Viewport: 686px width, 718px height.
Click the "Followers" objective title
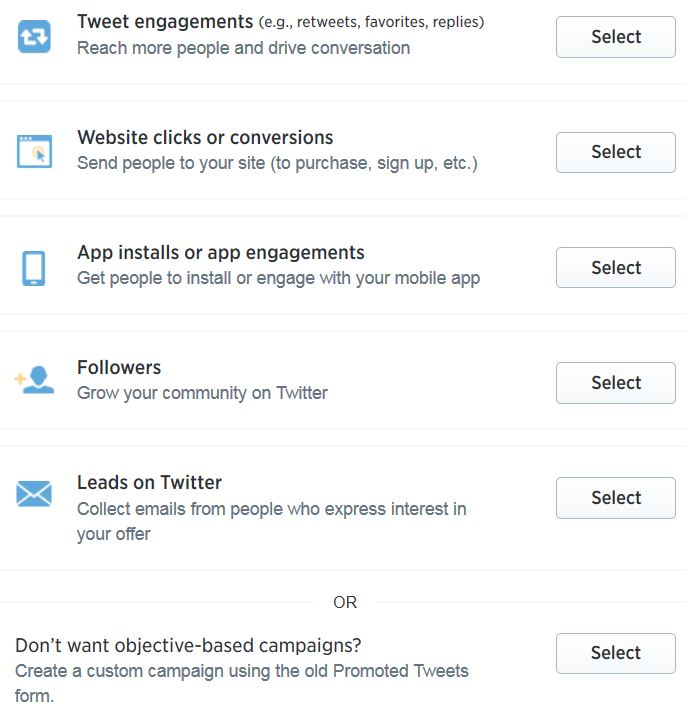(x=119, y=368)
